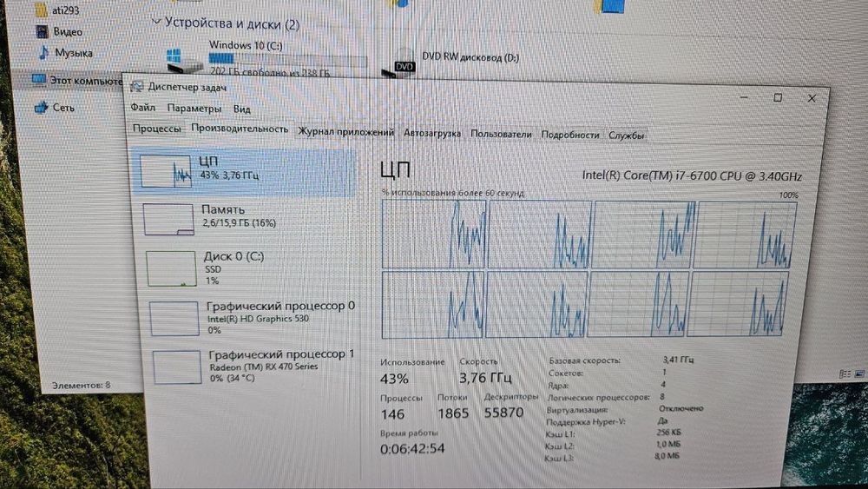The image size is (868, 489).
Task: Open the Пользователи tab
Action: (x=501, y=134)
